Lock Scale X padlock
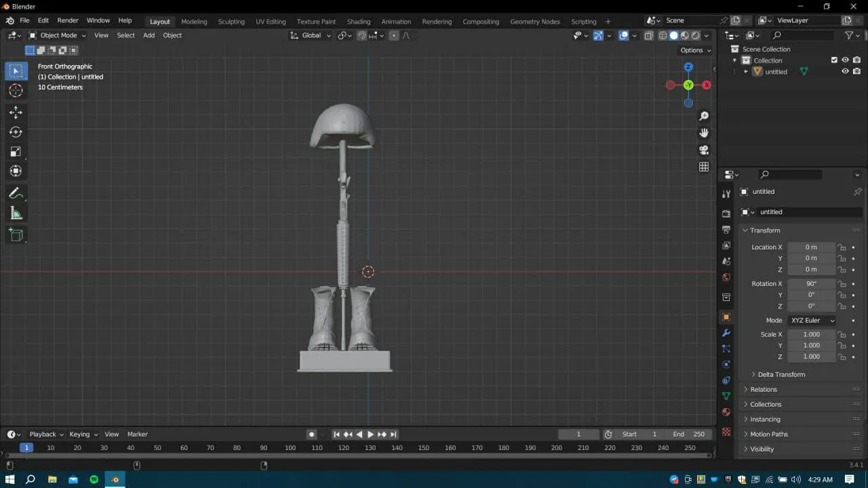The width and height of the screenshot is (868, 488). point(842,335)
